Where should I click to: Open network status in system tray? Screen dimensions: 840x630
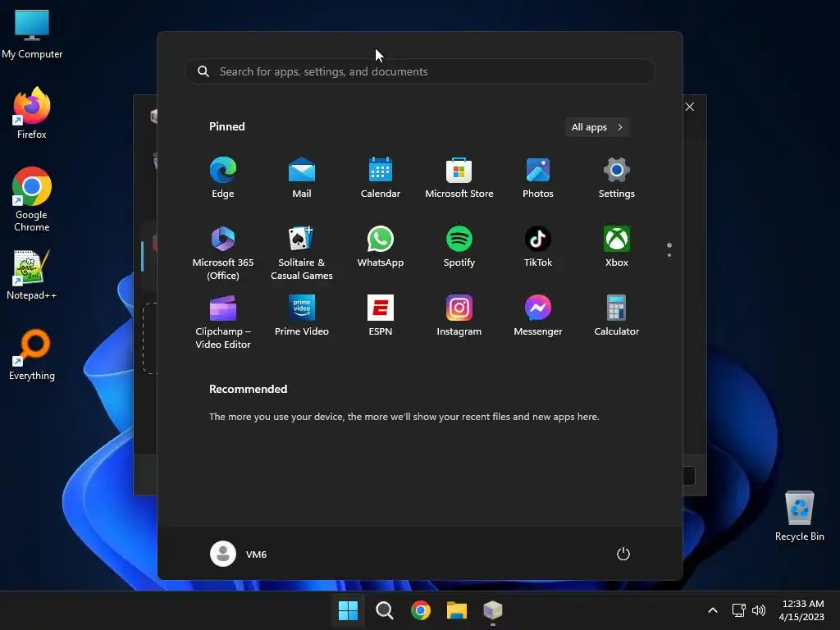click(739, 610)
